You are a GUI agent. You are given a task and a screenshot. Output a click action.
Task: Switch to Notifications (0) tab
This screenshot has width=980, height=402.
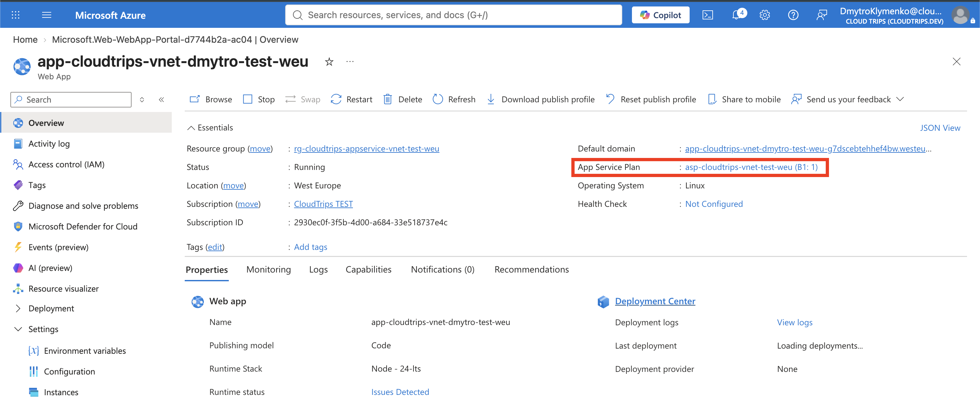(442, 269)
